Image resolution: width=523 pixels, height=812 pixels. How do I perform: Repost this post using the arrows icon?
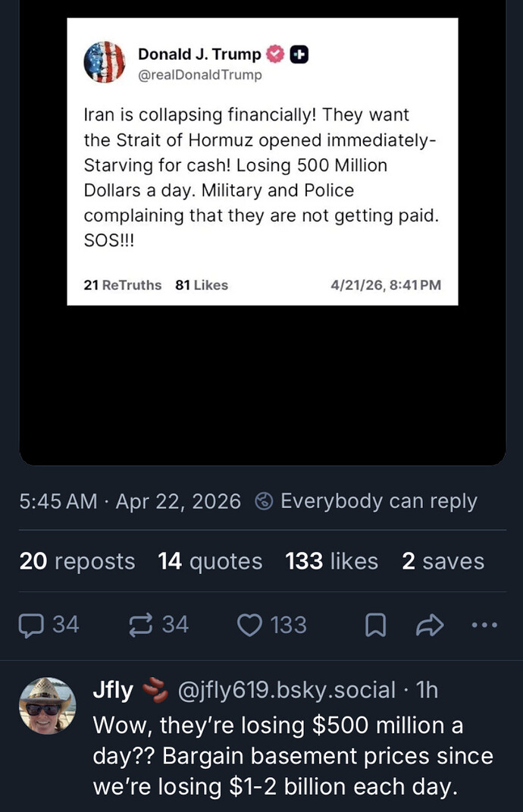click(142, 624)
